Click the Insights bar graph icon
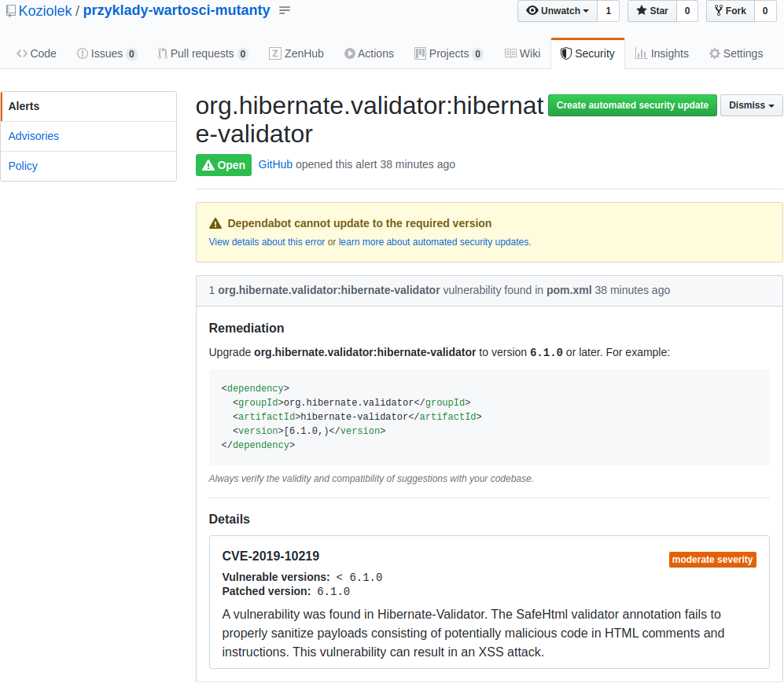This screenshot has width=784, height=687. pyautogui.click(x=641, y=53)
